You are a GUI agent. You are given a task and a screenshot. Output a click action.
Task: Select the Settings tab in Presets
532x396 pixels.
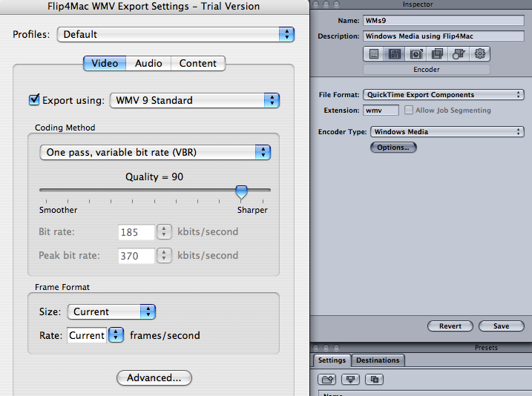(332, 360)
